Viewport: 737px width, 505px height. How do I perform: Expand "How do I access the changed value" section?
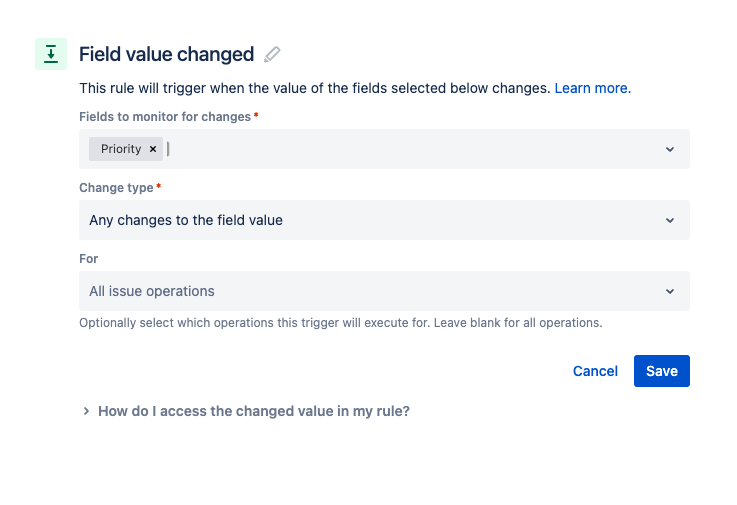253,411
